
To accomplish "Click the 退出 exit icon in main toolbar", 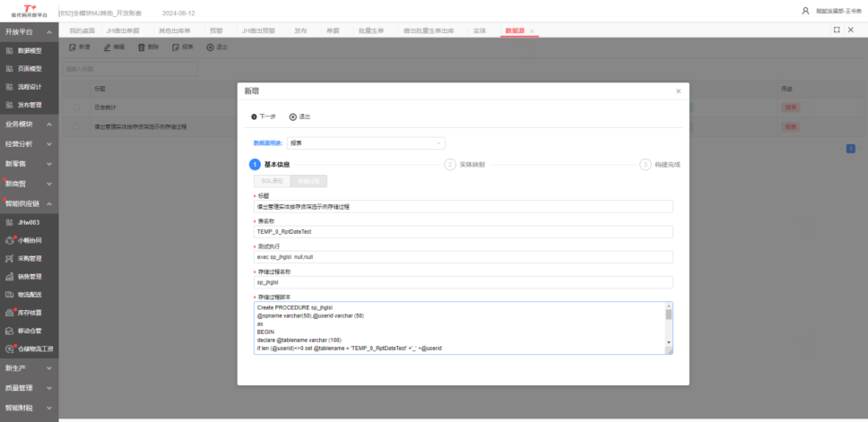I will [x=210, y=47].
